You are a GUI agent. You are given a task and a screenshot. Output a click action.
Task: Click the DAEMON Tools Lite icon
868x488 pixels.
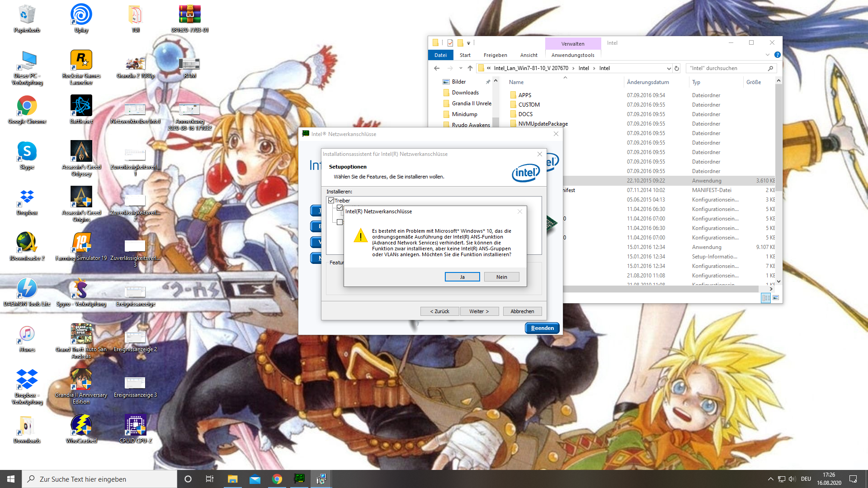tap(27, 292)
